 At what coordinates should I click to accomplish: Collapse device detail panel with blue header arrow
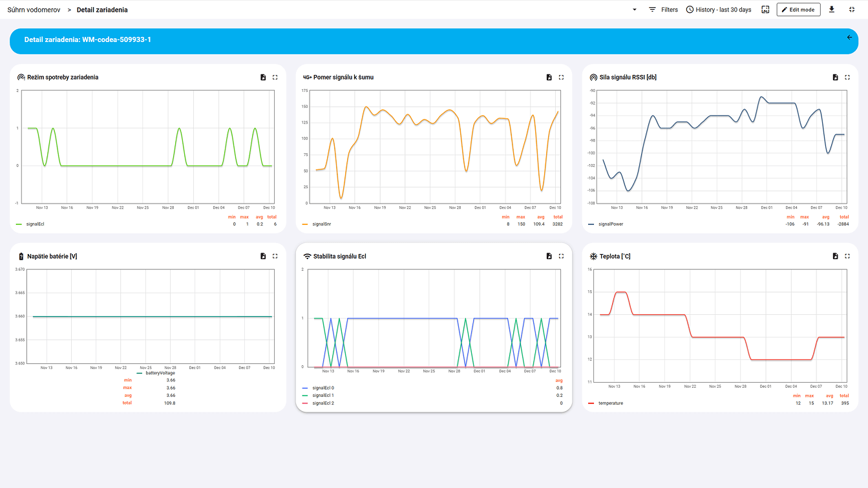point(849,37)
